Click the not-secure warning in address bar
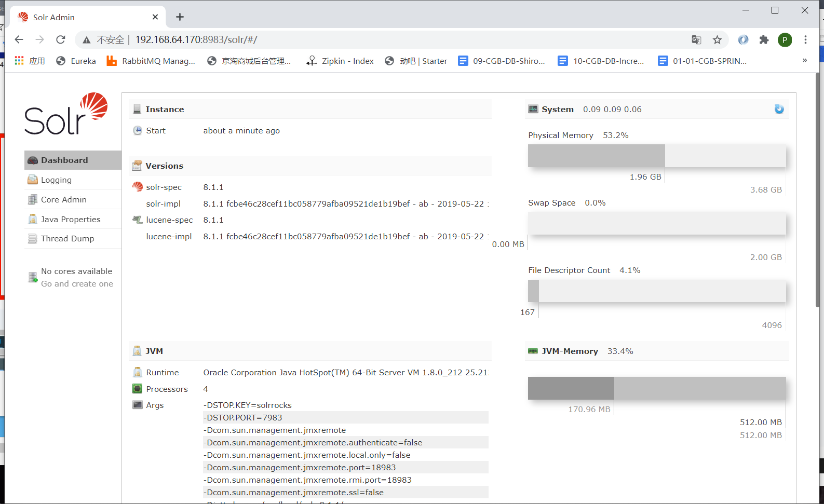824x504 pixels. pos(103,39)
